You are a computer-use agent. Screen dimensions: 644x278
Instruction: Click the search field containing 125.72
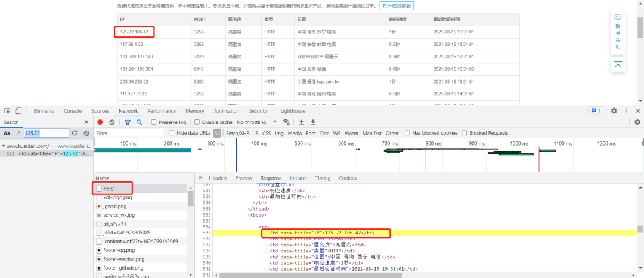click(46, 134)
